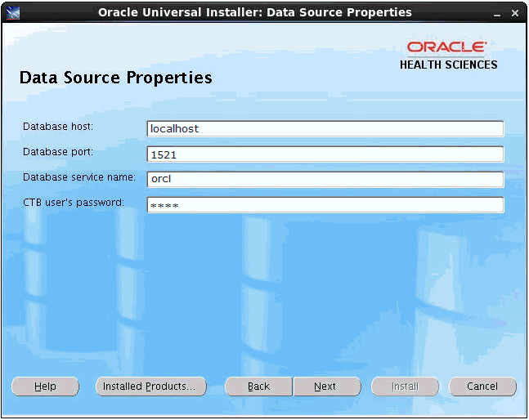Cancel the Oracle installer
529x420 pixels.
coord(482,386)
